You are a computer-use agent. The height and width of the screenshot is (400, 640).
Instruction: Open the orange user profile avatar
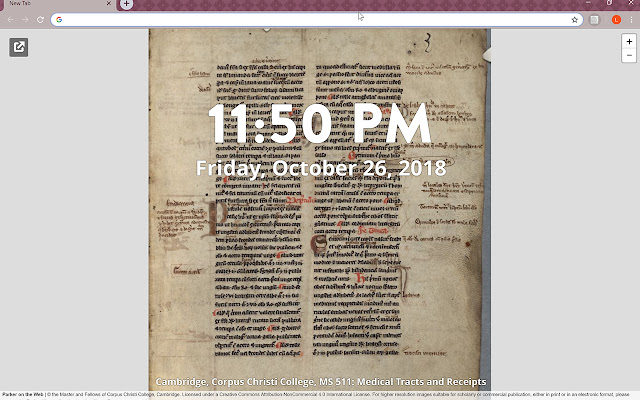pyautogui.click(x=616, y=20)
